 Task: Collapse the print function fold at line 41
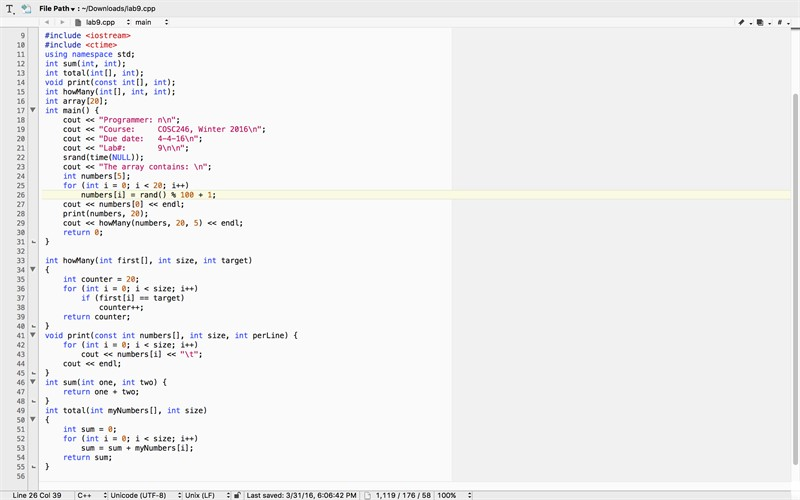tap(33, 335)
